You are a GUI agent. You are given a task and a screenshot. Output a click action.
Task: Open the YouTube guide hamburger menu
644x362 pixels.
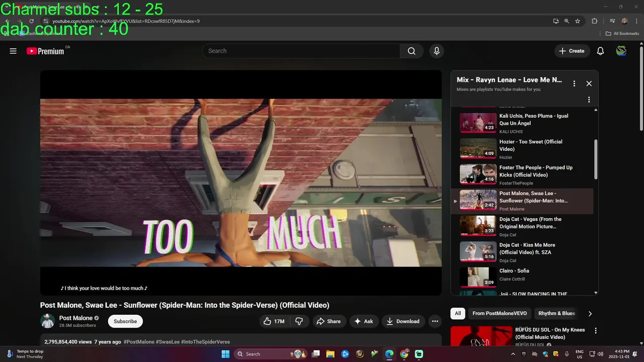pyautogui.click(x=13, y=51)
